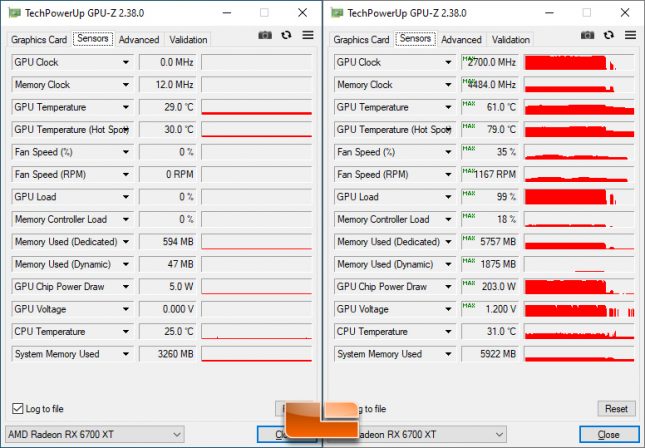Expand Memory Used (Dynamic) dropdown in right window

tap(448, 265)
